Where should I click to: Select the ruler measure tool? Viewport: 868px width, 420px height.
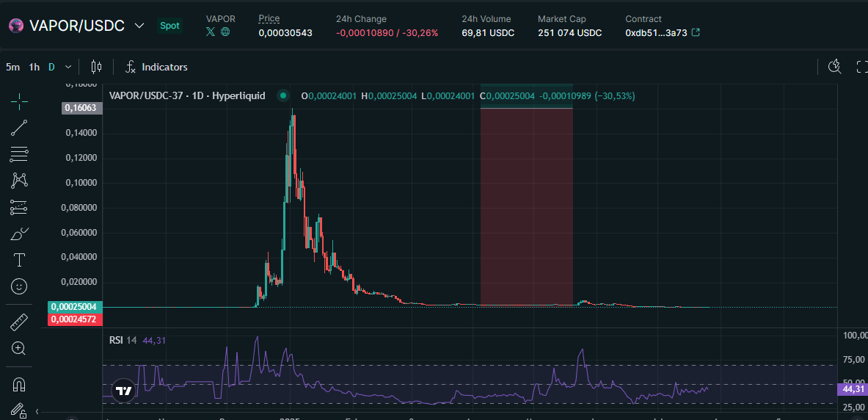19,322
